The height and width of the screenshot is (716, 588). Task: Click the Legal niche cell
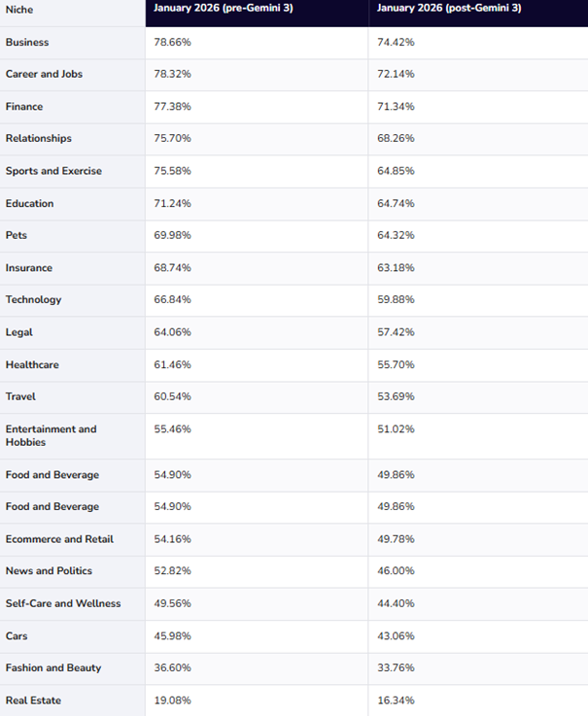[18, 331]
